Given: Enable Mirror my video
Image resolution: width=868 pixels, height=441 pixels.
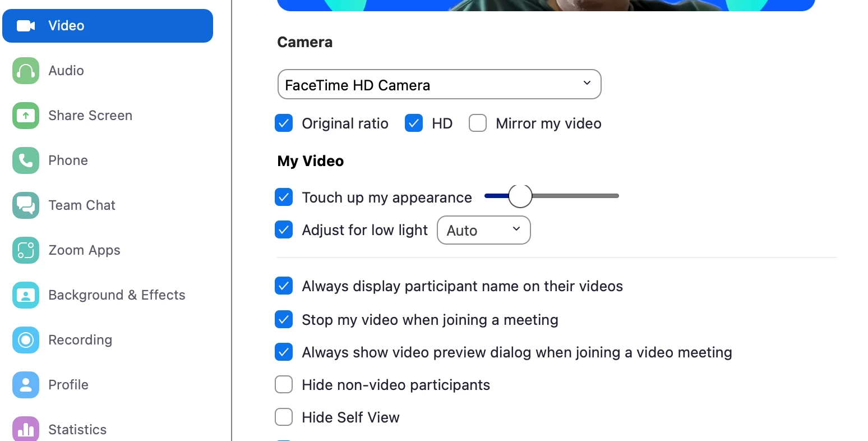Looking at the screenshot, I should coord(478,123).
